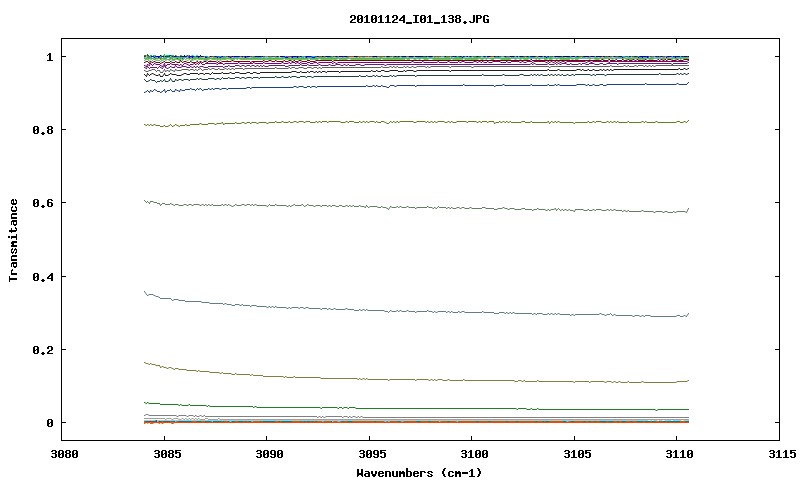Select the spectrum curve near 0.82 transmittance
This screenshot has width=800, height=480.
tap(416, 122)
